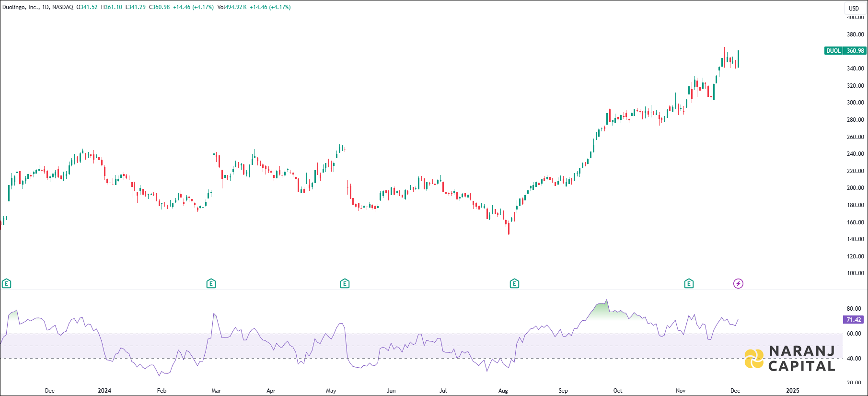
Task: Click the earnings marker icon in mid-November 2024
Action: pos(689,284)
